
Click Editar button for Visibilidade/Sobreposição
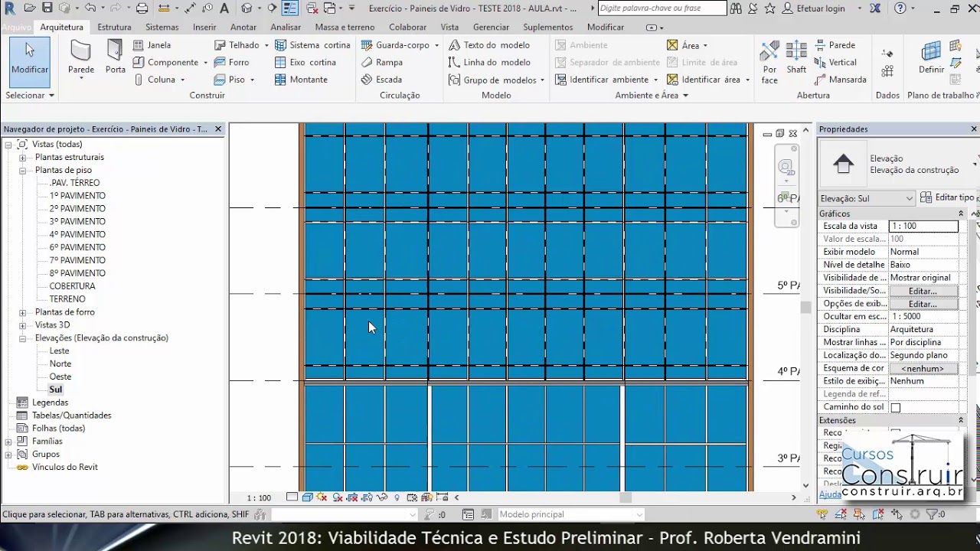pos(923,291)
